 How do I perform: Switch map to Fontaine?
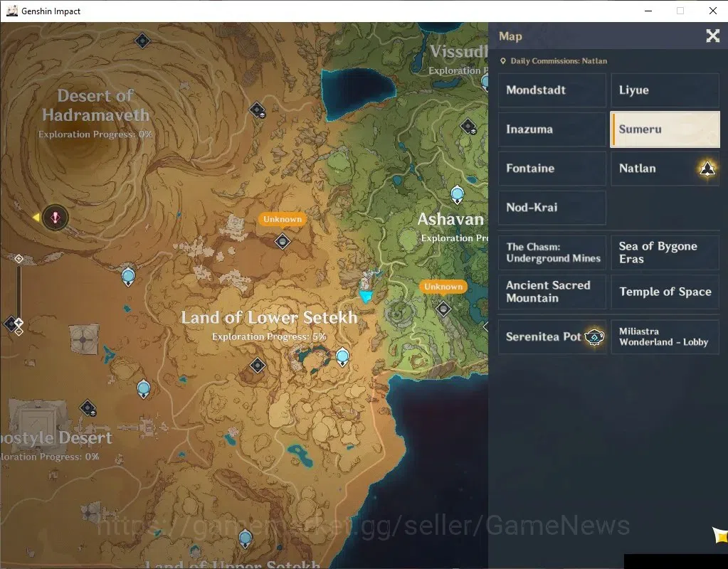[x=552, y=168]
